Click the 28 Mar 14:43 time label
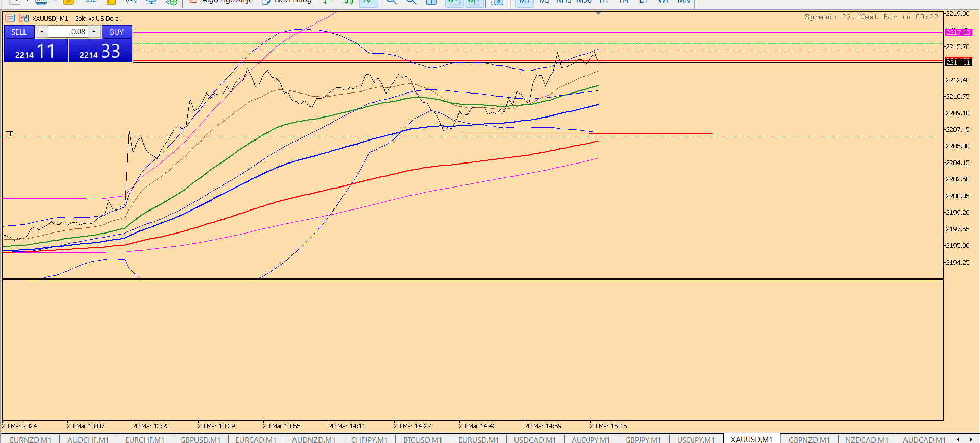Viewport: 980px width, 443px height. (x=478, y=426)
